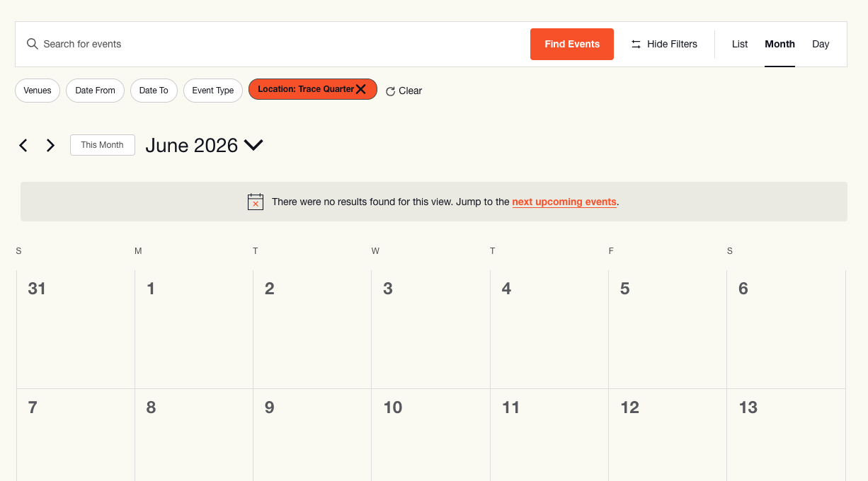
Task: Select calendar day 12
Action: (x=629, y=407)
